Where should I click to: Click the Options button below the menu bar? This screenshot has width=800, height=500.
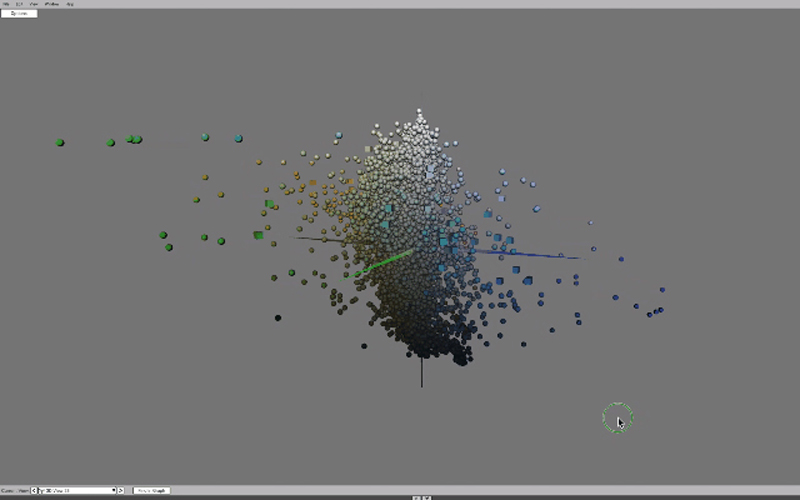19,13
